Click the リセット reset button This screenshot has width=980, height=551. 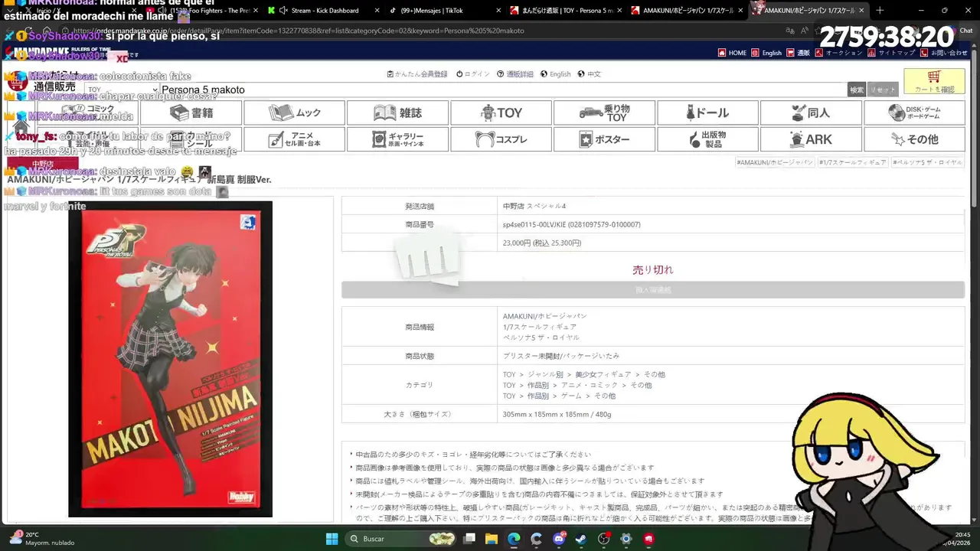coord(882,90)
